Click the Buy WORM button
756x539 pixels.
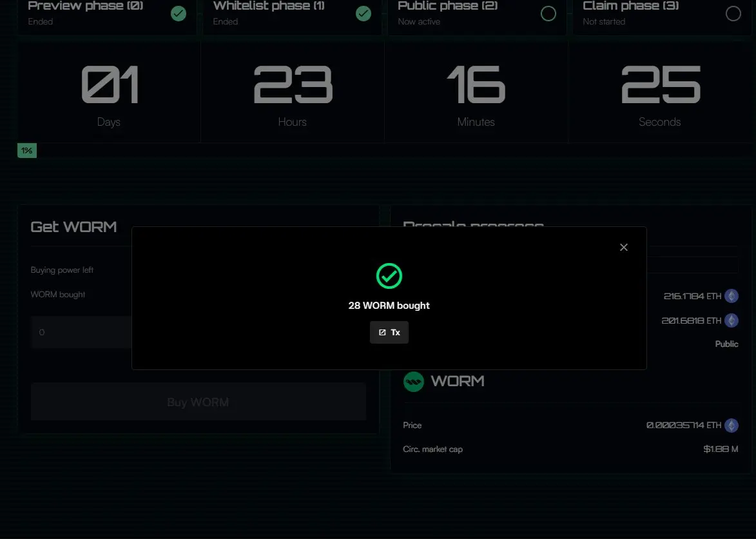pyautogui.click(x=198, y=402)
